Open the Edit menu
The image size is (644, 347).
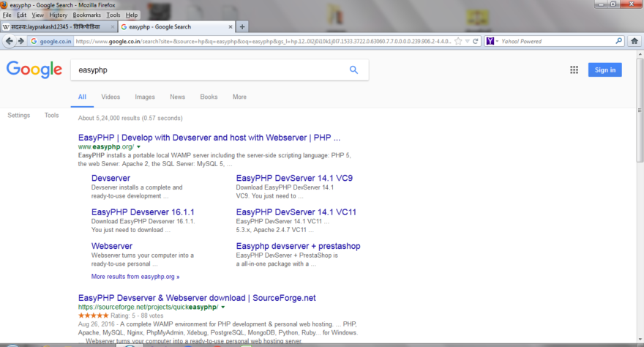21,15
